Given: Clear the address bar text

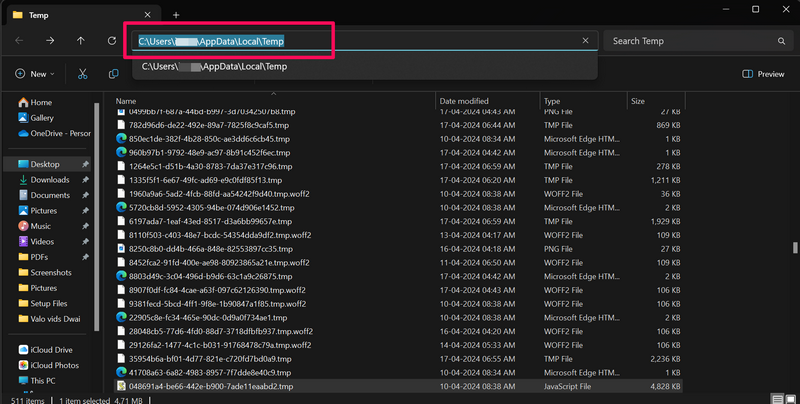Looking at the screenshot, I should [x=585, y=41].
